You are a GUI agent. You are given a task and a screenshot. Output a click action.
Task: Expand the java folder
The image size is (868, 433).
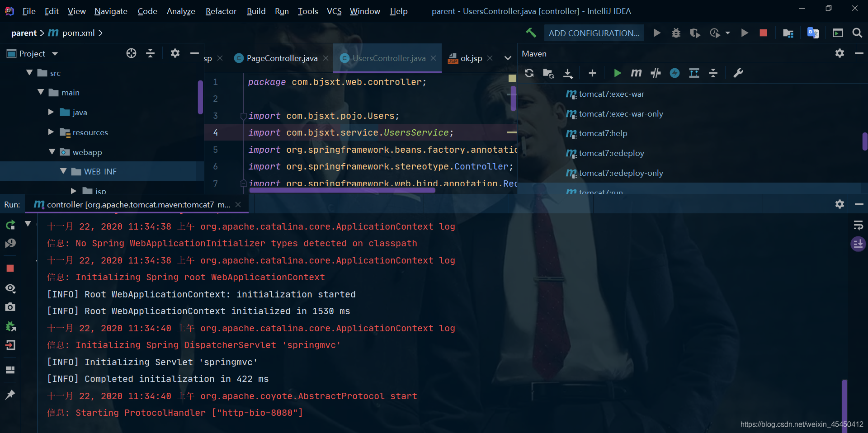[x=51, y=112]
